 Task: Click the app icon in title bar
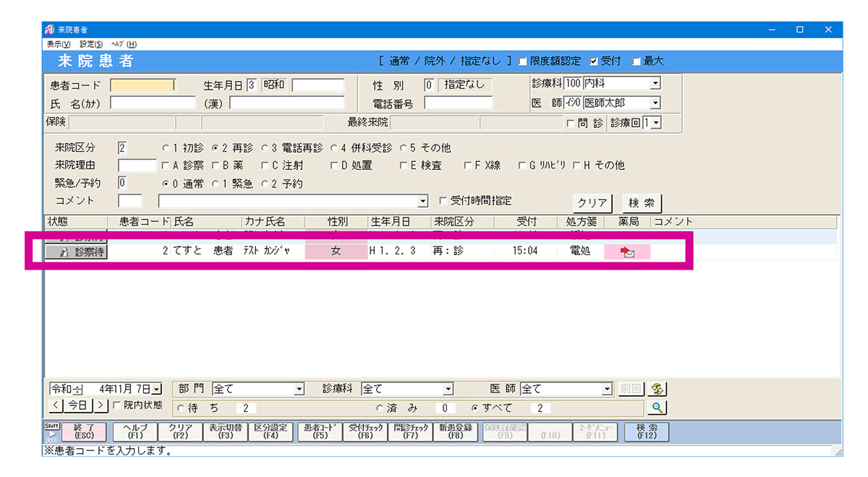[x=49, y=30]
